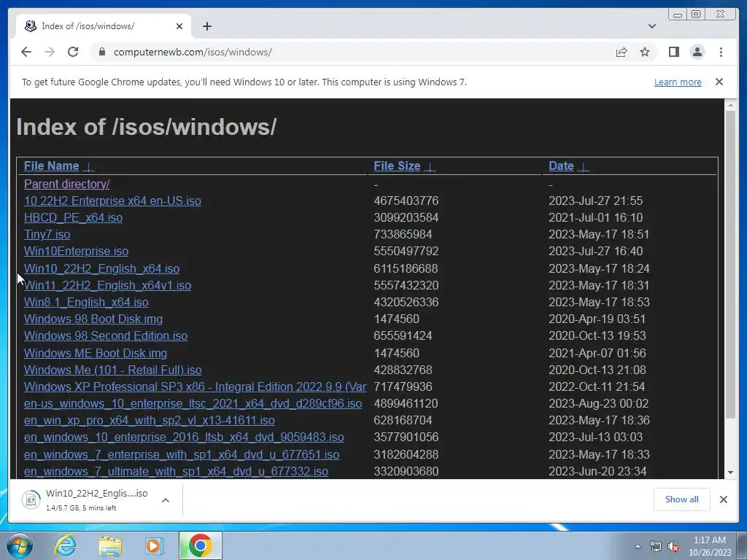Download en_windows_7_enterprise_with_sp1 iso
Image resolution: width=747 pixels, height=560 pixels.
[x=182, y=454]
